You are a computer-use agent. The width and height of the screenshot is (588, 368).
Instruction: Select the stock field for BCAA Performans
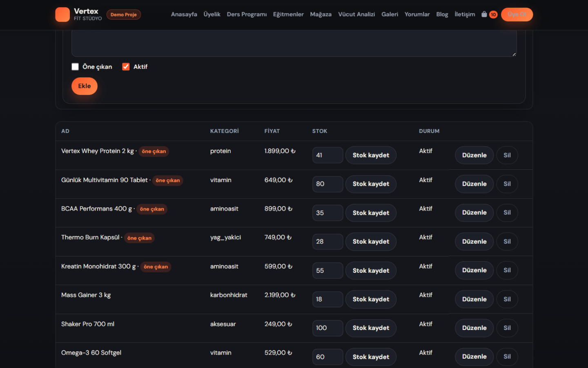click(x=327, y=213)
